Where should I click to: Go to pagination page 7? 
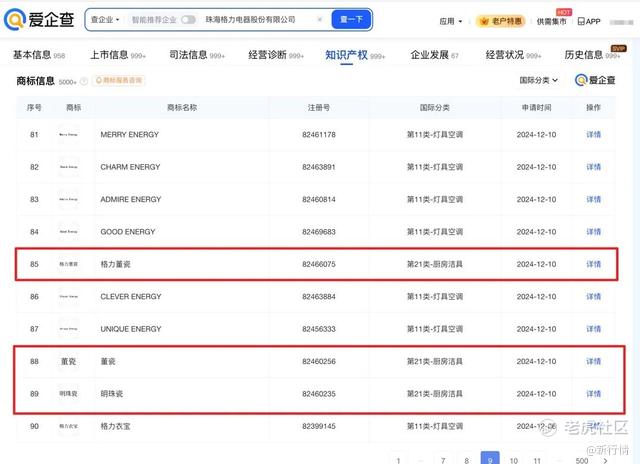(x=443, y=460)
